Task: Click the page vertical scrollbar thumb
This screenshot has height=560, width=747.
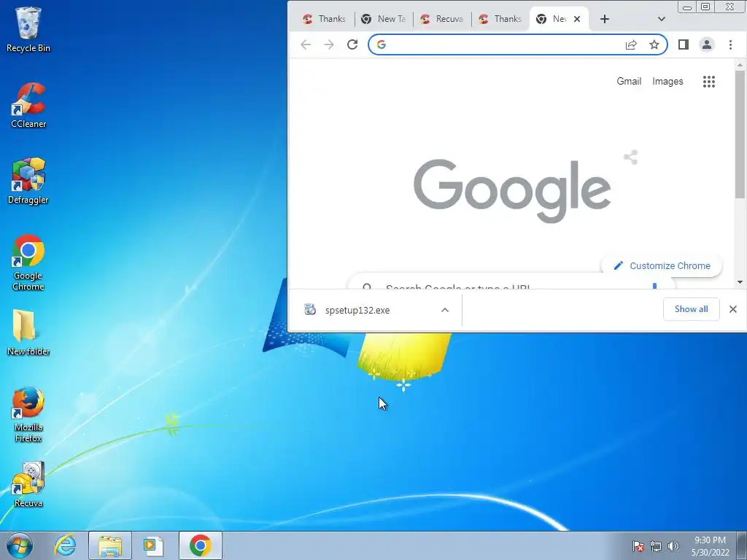Action: point(740,134)
